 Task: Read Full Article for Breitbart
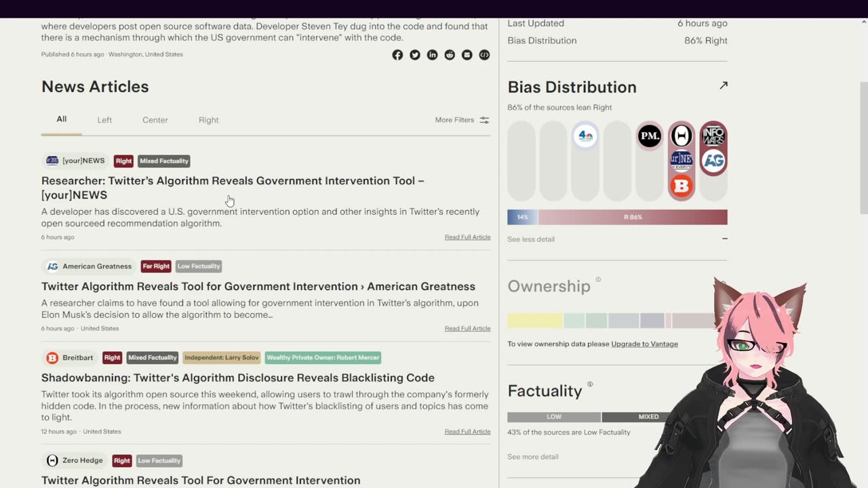[467, 432]
